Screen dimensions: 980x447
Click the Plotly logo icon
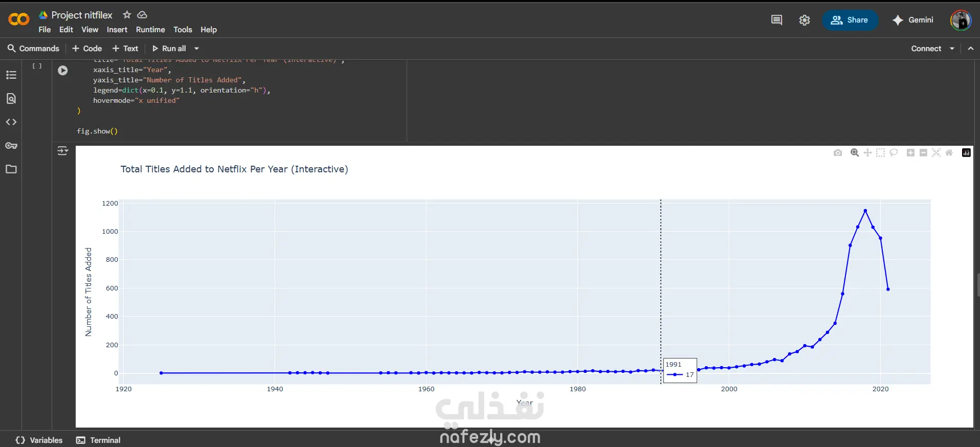[x=966, y=153]
